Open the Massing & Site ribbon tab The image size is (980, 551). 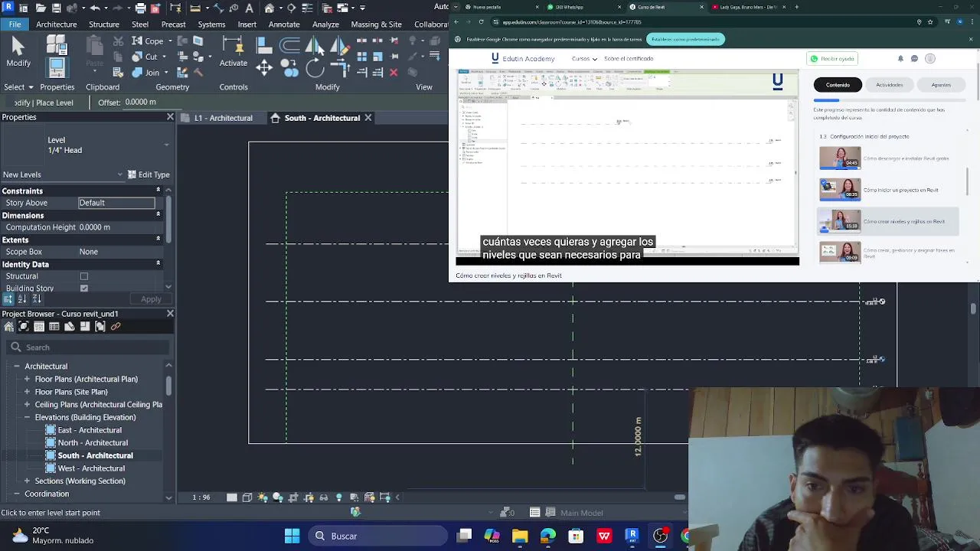point(376,24)
